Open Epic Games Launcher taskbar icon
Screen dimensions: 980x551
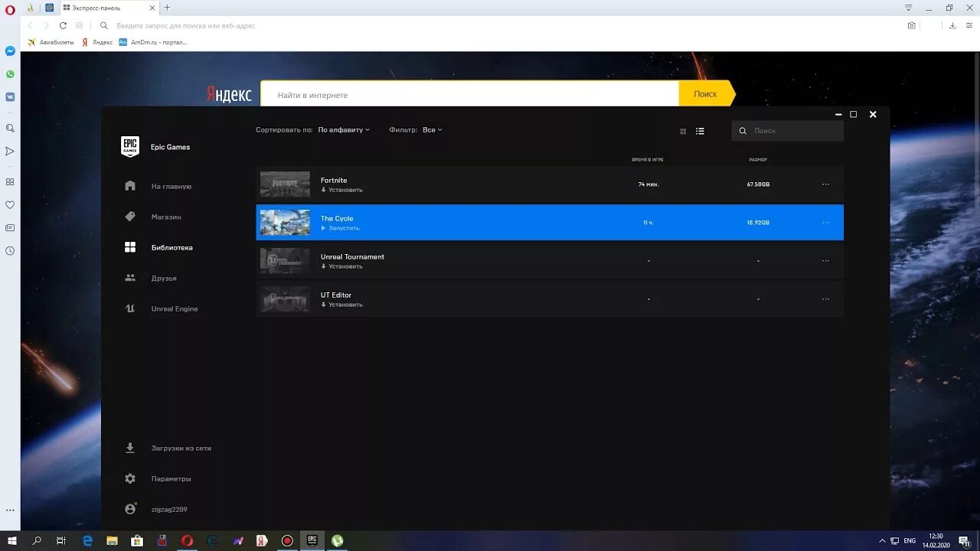[312, 540]
